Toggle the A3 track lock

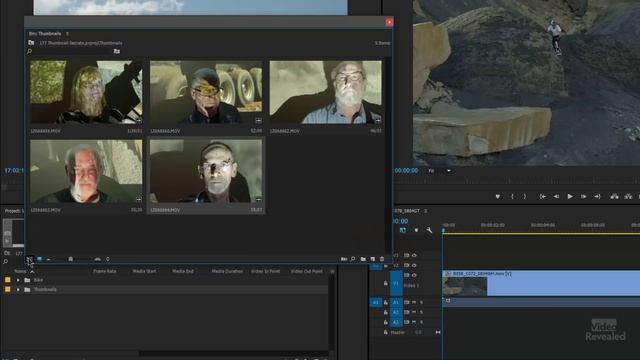click(x=385, y=322)
